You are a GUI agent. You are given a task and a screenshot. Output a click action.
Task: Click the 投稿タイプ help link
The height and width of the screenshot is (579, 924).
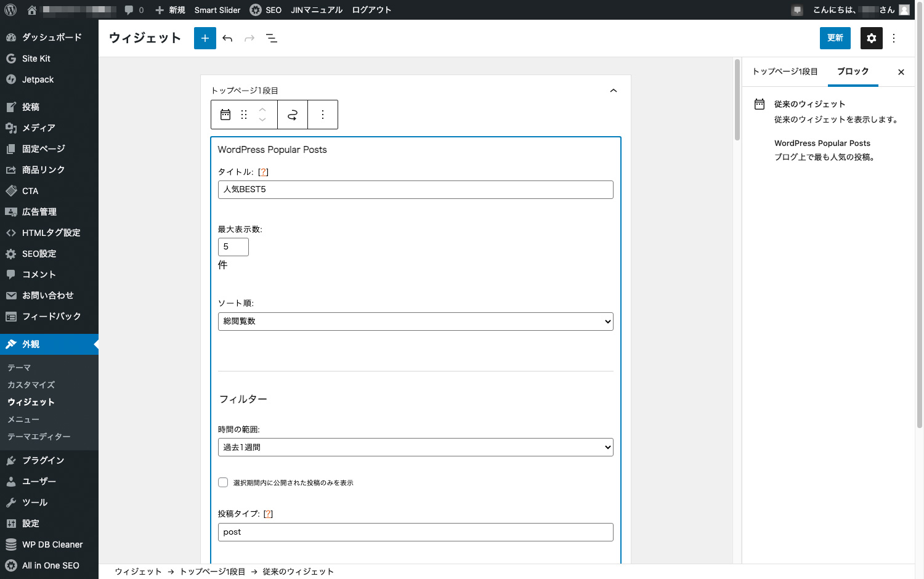coord(268,514)
